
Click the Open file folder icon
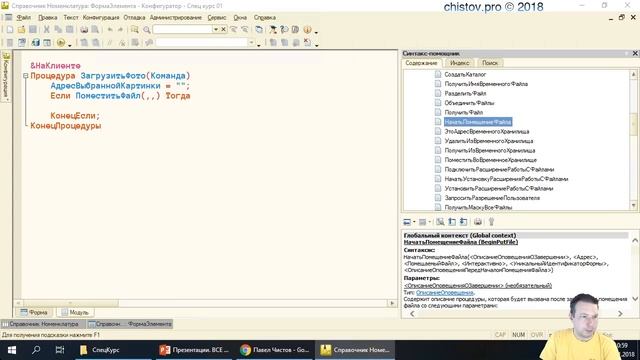(21, 29)
